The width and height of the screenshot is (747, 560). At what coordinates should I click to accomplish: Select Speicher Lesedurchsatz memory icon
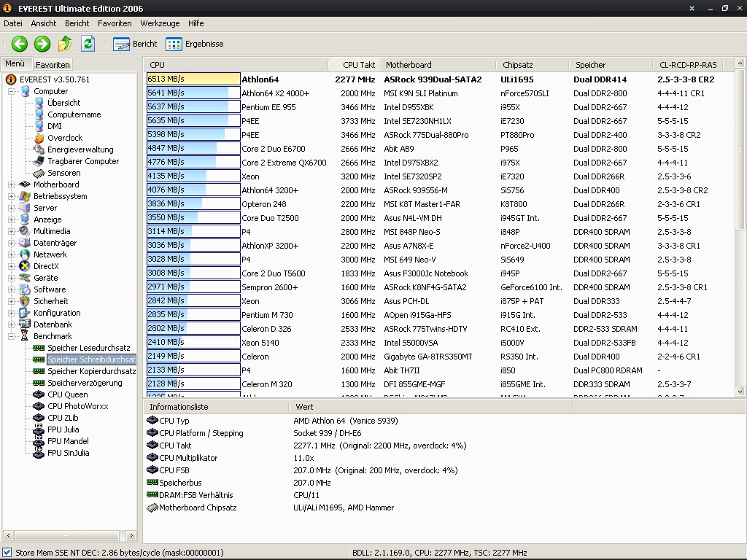click(39, 348)
